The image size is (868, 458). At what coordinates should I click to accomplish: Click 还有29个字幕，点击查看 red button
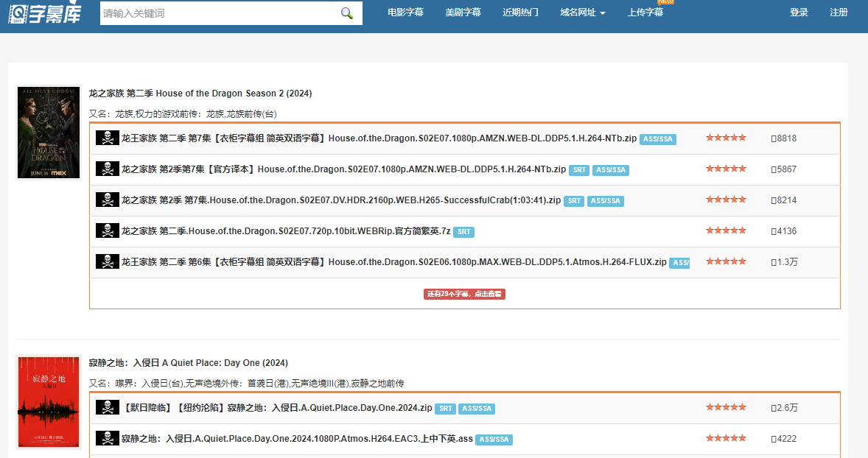click(x=464, y=294)
